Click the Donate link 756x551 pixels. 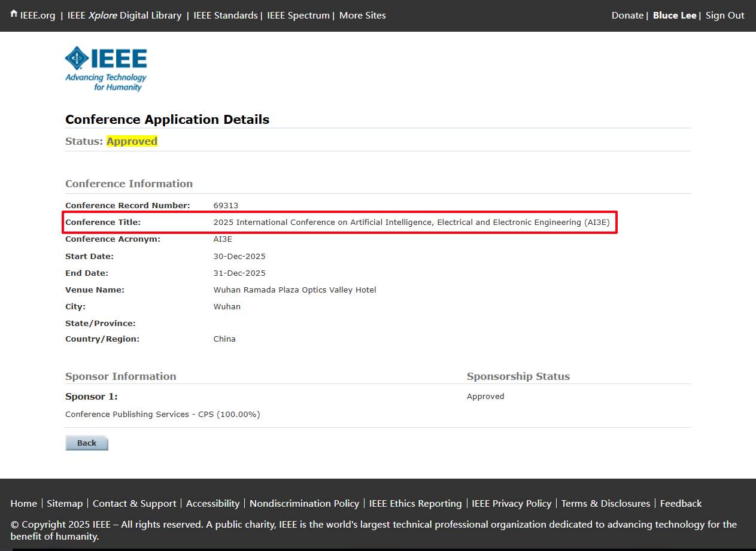click(627, 16)
